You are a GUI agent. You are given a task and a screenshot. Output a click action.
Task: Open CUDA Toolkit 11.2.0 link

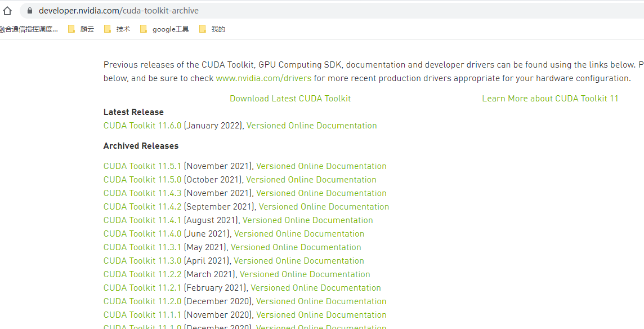(142, 302)
